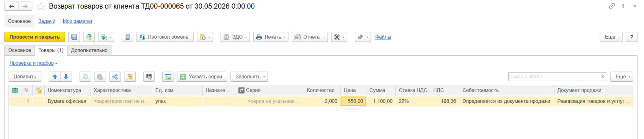644x139 pixels.
Task: Go back with the left arrow
Action: tap(12, 6)
